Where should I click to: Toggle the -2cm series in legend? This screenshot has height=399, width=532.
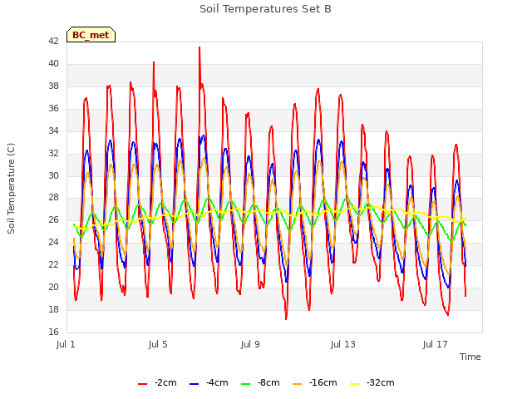click(x=157, y=383)
